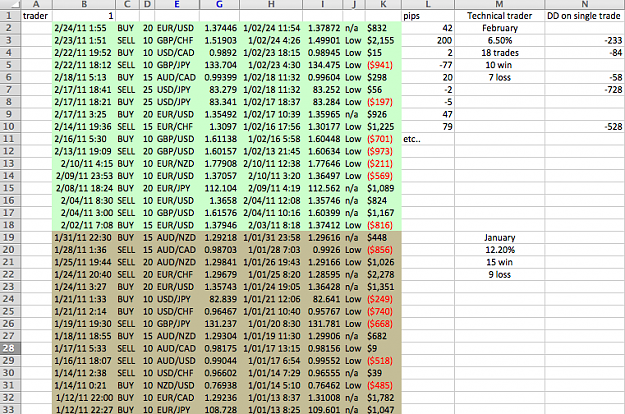Click date cell 2/24/11 1:55
625x414 pixels.
84,28
